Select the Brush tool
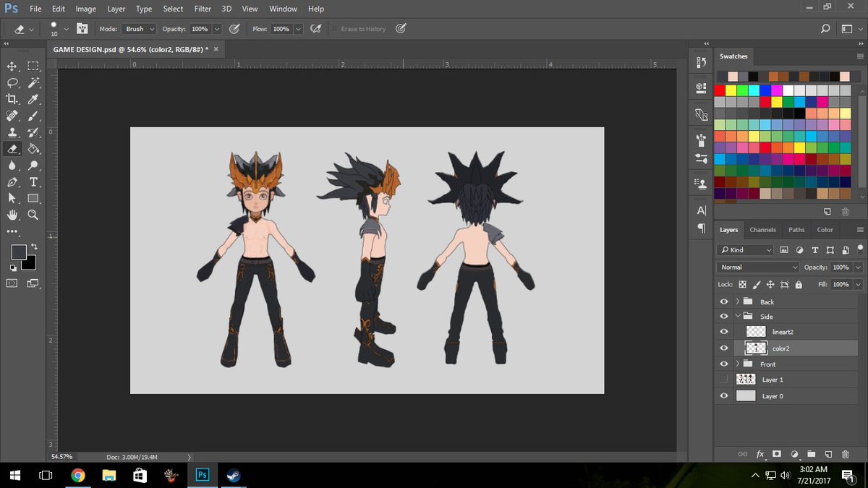Screen dimensions: 868x488 33,116
